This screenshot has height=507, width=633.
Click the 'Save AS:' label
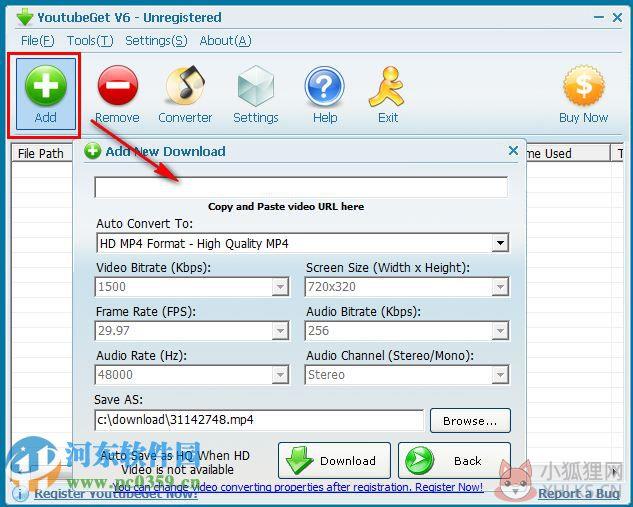119,400
